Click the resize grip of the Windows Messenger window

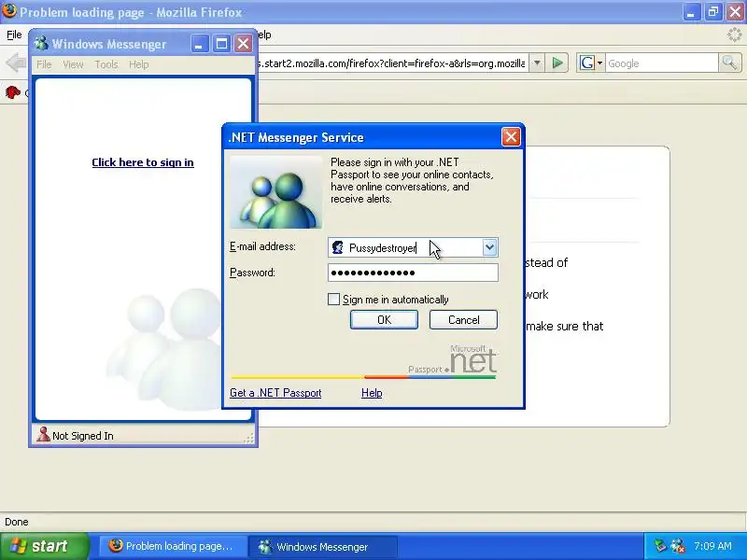(248, 438)
